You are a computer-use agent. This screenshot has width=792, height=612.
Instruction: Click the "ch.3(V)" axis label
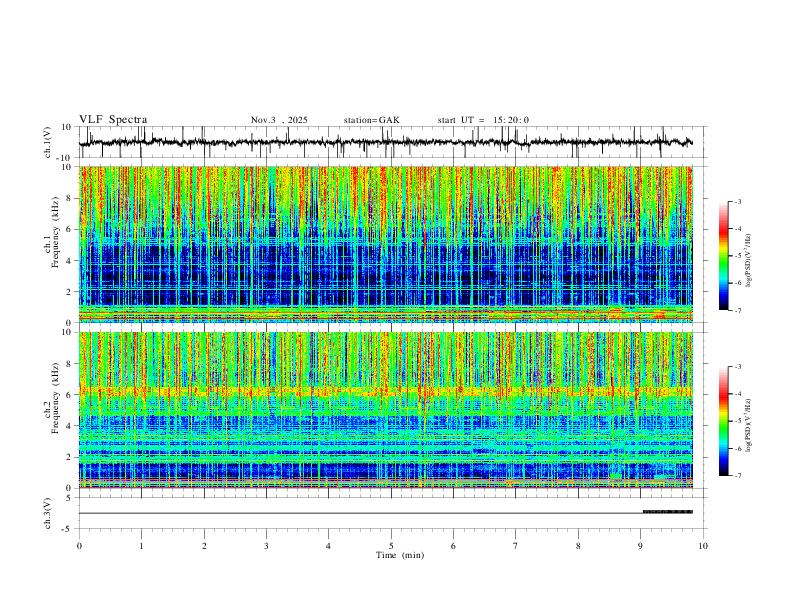48,513
